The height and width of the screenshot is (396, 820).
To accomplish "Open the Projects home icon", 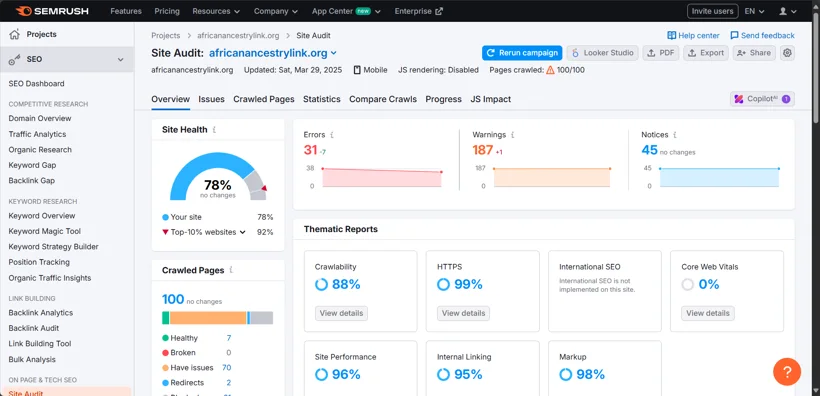I will [x=14, y=35].
